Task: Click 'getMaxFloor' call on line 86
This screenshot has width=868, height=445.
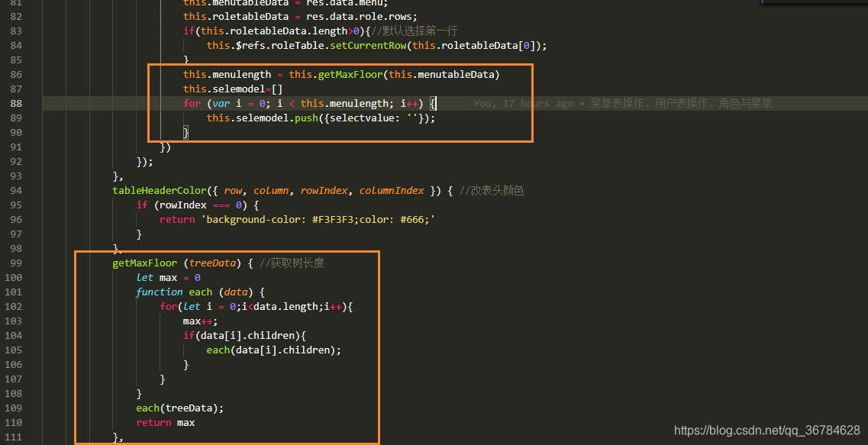Action: 350,75
